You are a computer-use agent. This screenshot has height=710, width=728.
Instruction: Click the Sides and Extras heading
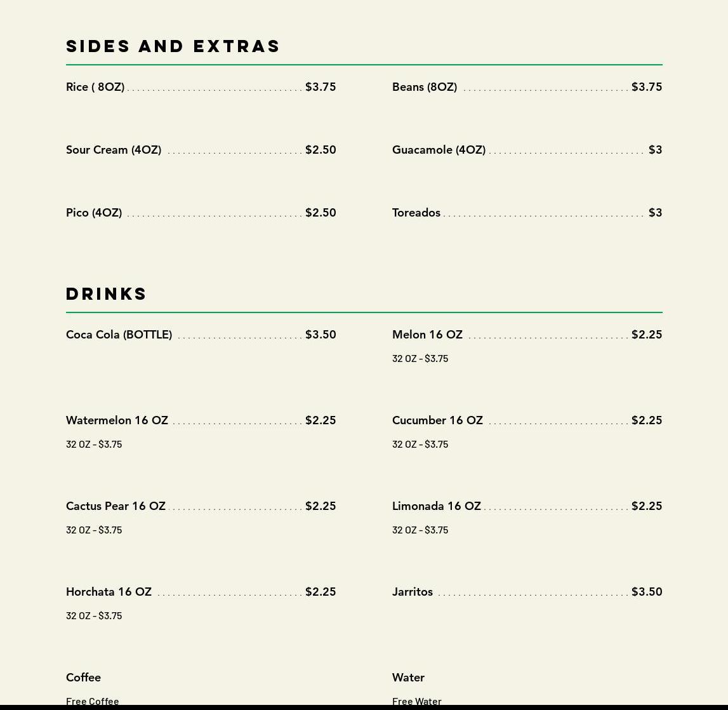coord(173,46)
